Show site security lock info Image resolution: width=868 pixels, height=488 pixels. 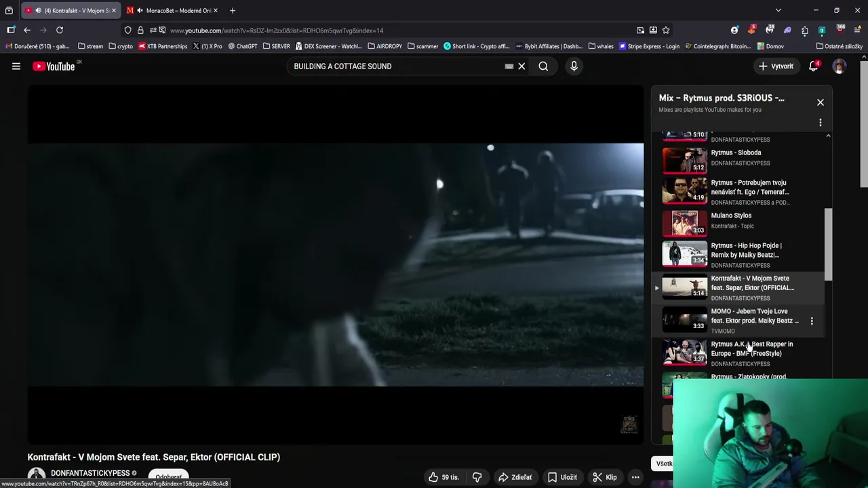click(140, 30)
